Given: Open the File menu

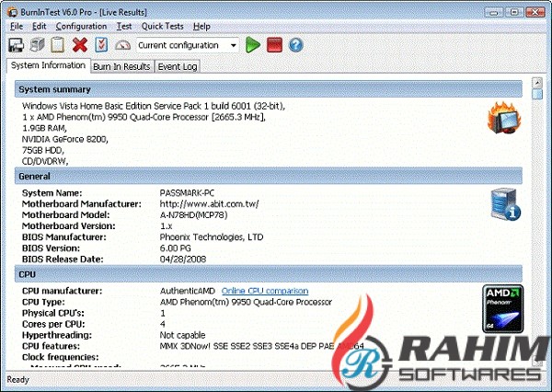Looking at the screenshot, I should tap(17, 27).
